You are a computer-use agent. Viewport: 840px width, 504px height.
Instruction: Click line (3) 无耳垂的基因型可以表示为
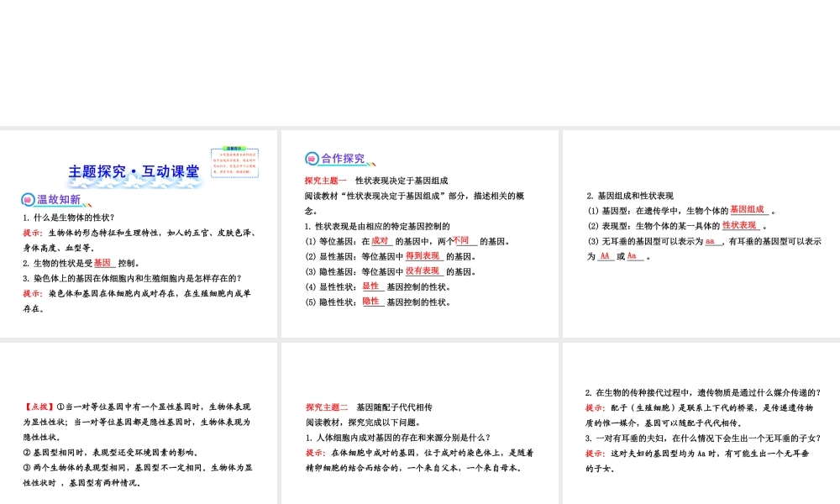[x=704, y=249]
